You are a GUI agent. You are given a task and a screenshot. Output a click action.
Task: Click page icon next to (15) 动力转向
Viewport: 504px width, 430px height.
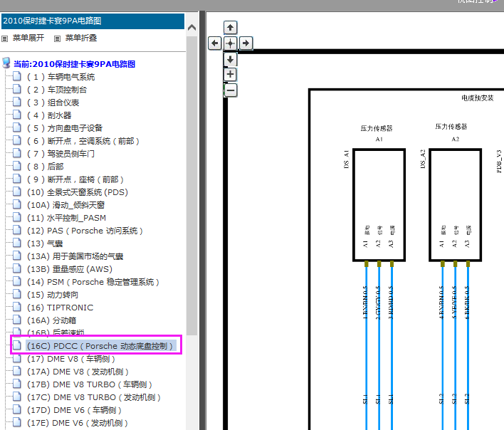click(17, 294)
